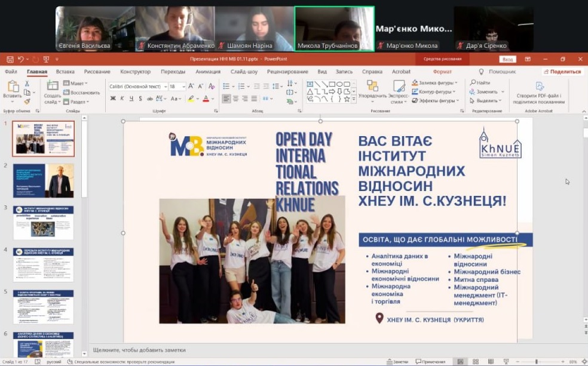Select the Format Painter brush icon
588x366 pixels.
coord(27,102)
